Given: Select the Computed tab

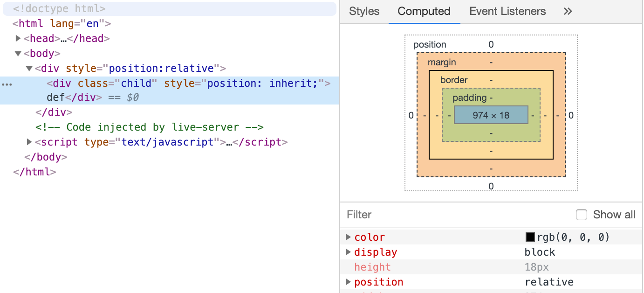Looking at the screenshot, I should [424, 12].
